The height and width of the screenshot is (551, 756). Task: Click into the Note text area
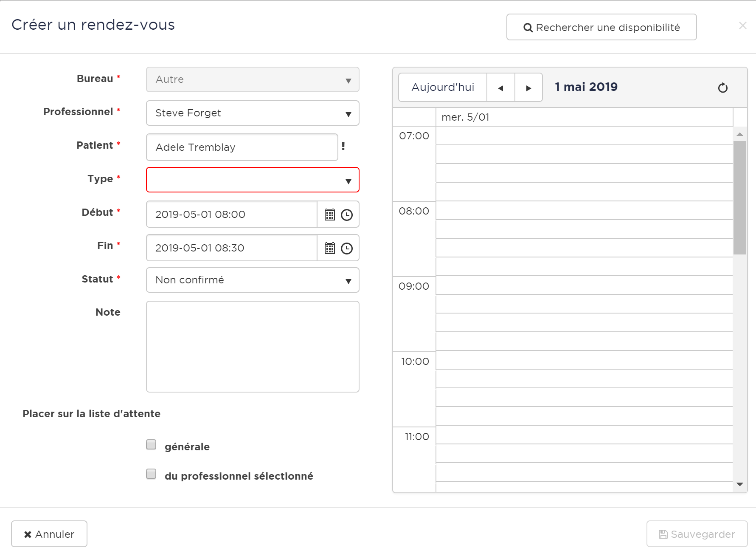pyautogui.click(x=253, y=347)
